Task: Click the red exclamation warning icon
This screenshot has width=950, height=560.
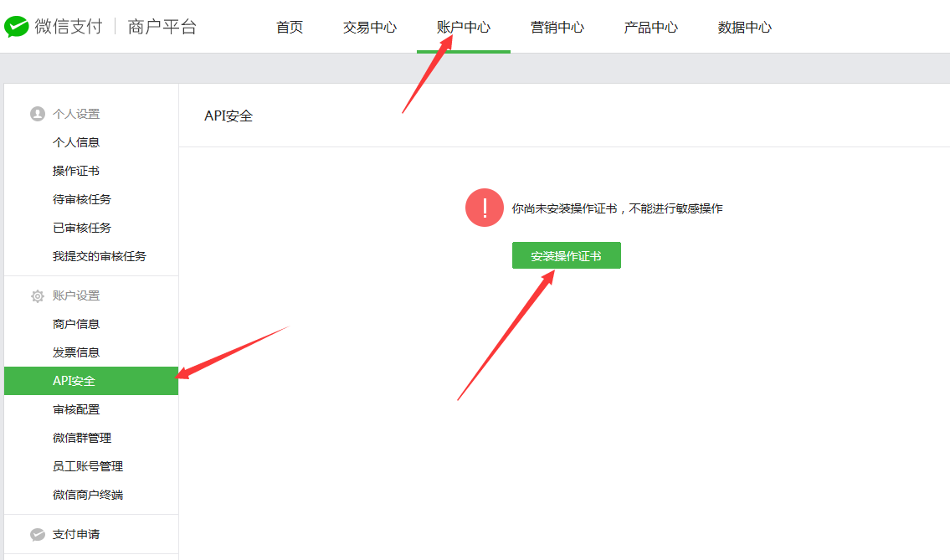Action: pos(485,208)
